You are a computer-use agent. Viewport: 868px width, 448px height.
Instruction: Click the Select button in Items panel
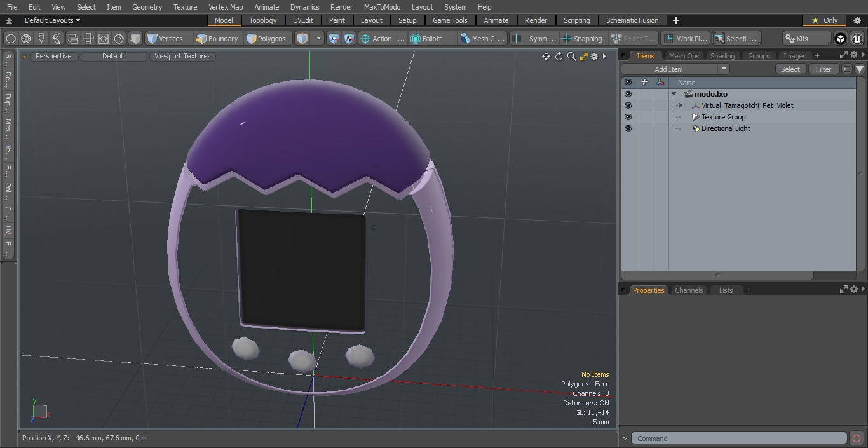[790, 69]
